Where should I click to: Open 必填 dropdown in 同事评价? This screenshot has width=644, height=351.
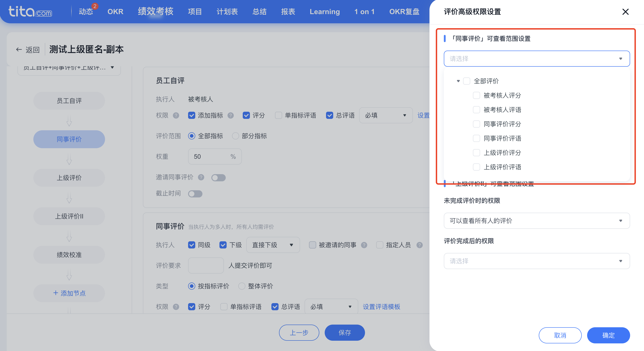point(331,307)
